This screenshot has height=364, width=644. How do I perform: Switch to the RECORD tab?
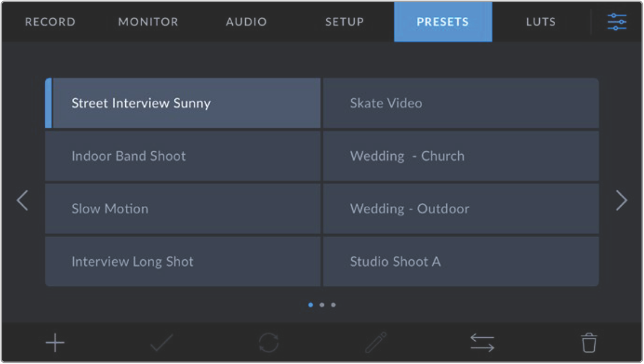[50, 22]
